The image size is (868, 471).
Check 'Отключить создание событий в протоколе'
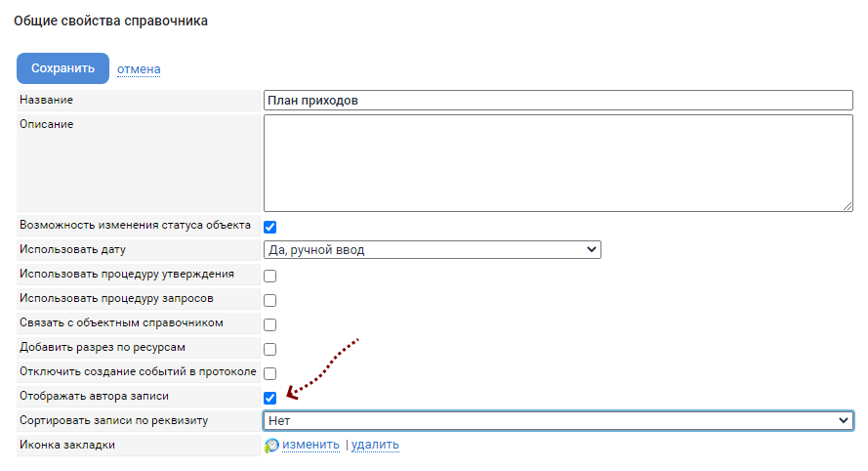270,373
